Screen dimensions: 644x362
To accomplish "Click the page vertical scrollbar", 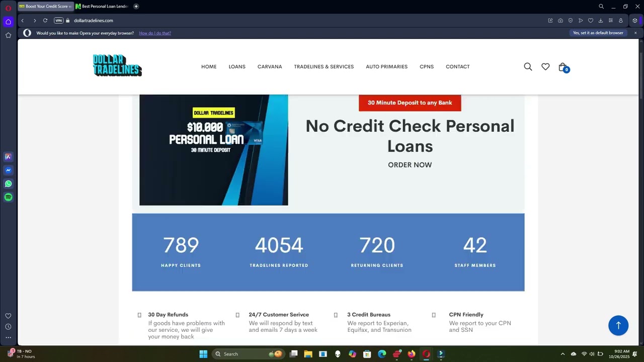I will tap(641, 75).
